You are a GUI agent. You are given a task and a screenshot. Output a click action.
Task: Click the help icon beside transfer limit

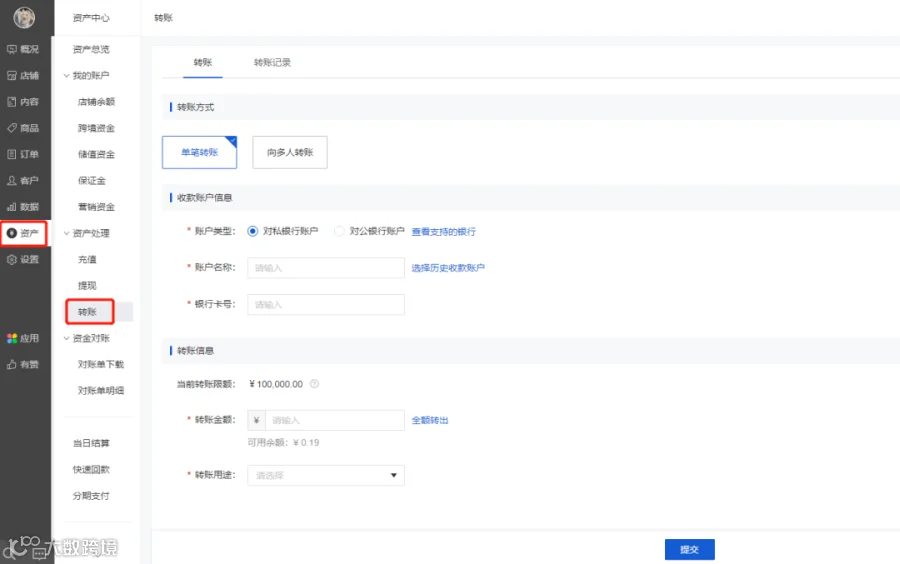(x=315, y=384)
